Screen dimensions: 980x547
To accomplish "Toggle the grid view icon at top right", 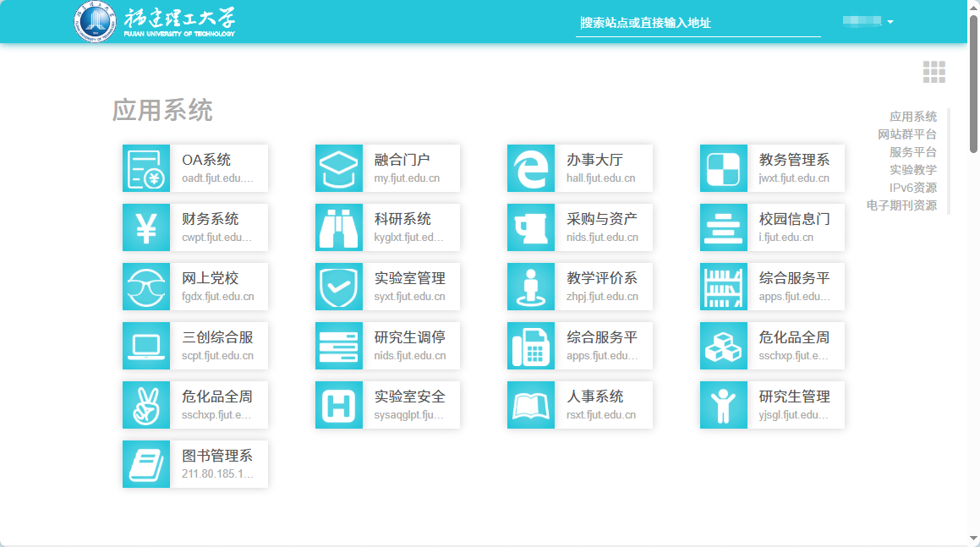I will coord(933,73).
